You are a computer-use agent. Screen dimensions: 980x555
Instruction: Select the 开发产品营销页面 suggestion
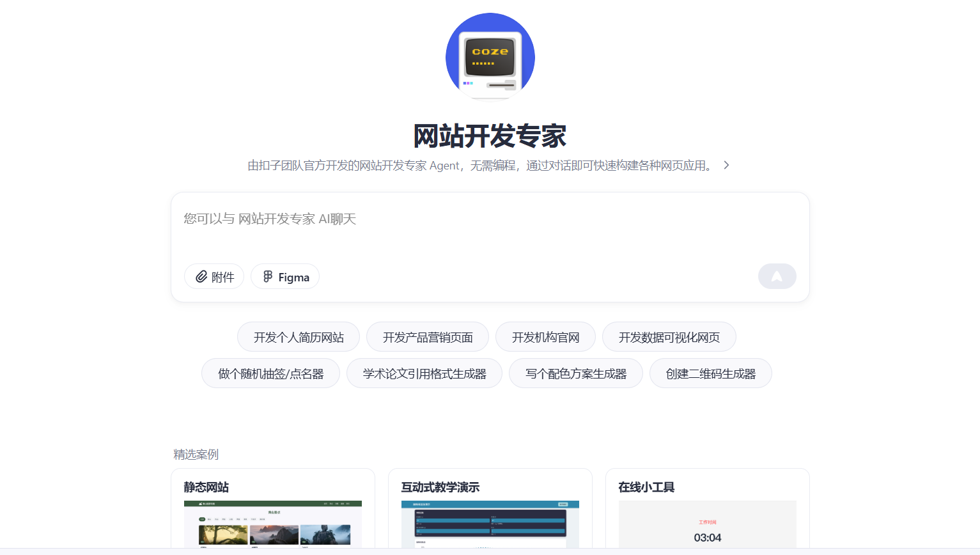[x=428, y=337]
